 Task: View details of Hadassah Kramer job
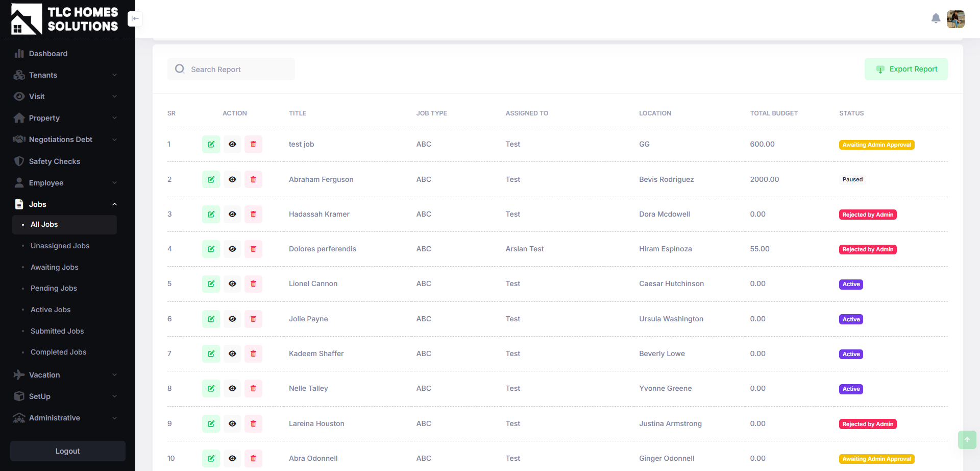[232, 215]
